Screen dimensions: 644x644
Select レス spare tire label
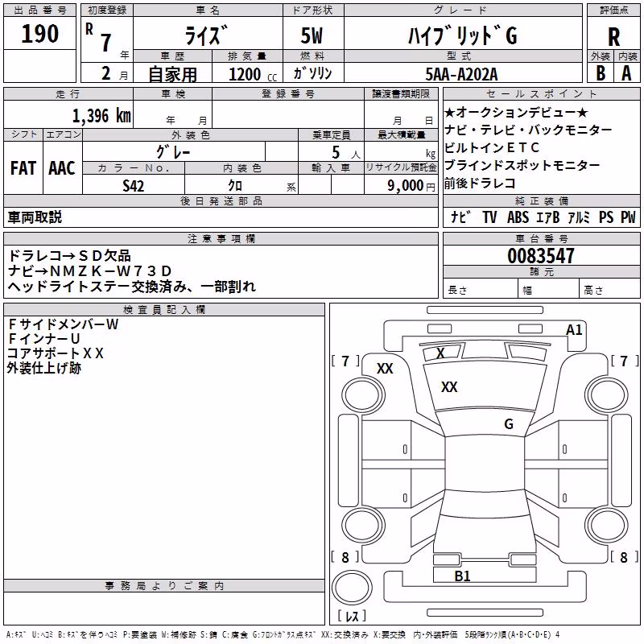pos(352,616)
